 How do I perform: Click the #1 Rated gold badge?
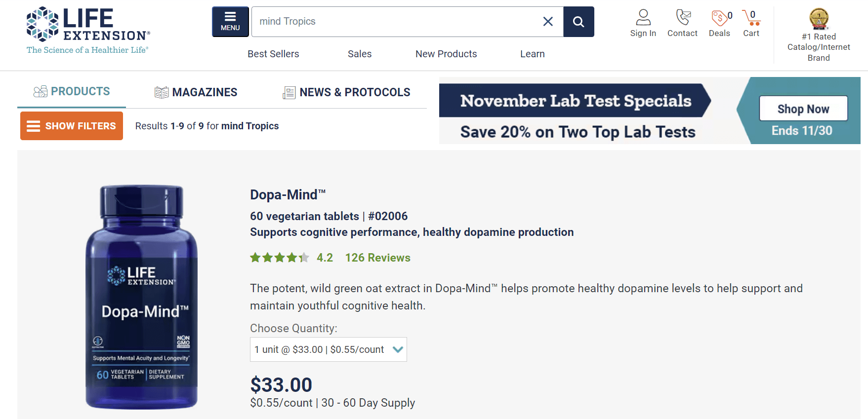(x=819, y=19)
